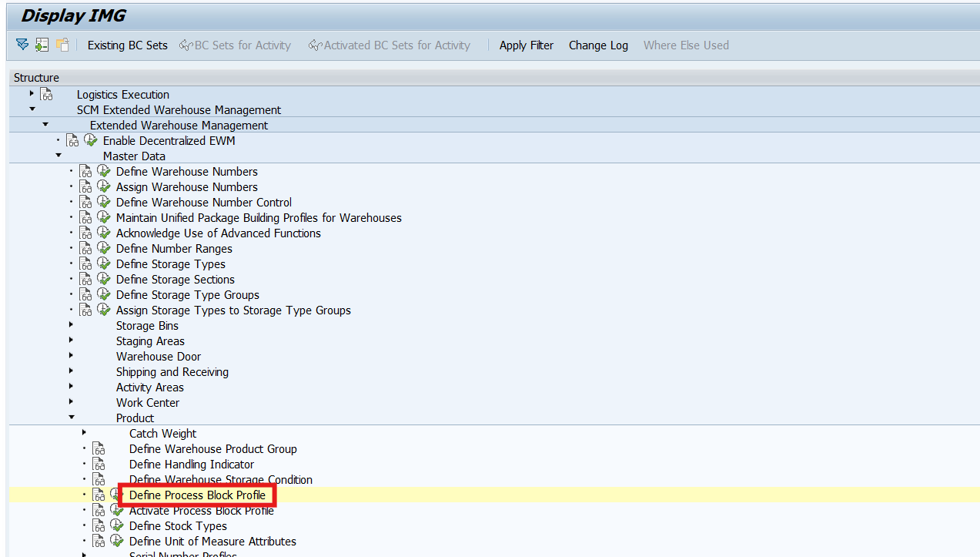Select the documentation icon next to Define Storage Types
Image resolution: width=980 pixels, height=557 pixels.
pyautogui.click(x=85, y=263)
